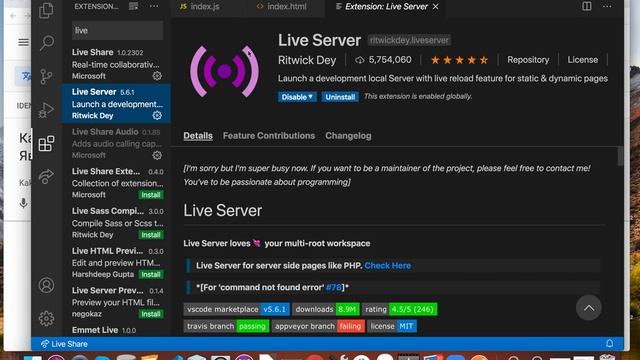Click the appveyor branch failing badge

click(x=318, y=326)
